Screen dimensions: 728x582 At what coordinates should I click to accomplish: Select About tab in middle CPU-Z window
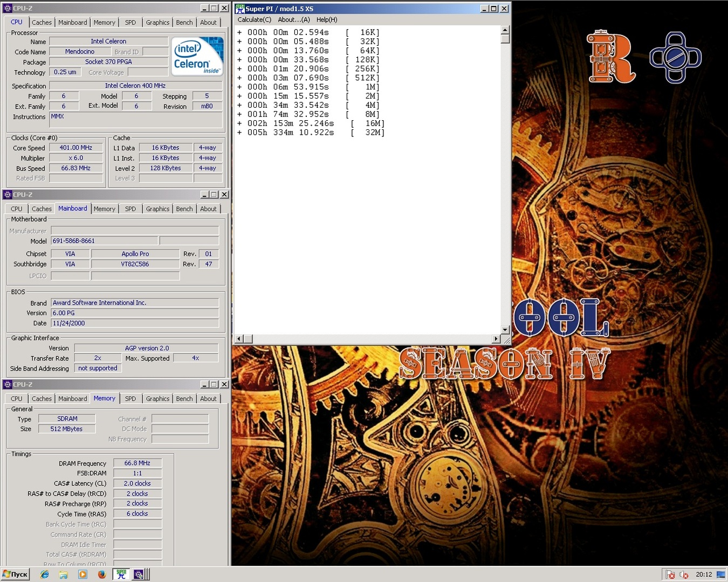click(208, 209)
